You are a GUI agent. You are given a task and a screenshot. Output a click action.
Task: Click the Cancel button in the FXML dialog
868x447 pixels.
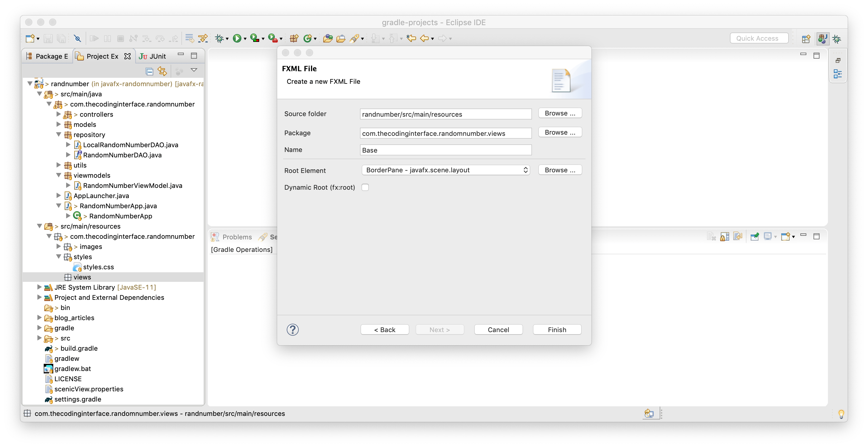pyautogui.click(x=498, y=329)
